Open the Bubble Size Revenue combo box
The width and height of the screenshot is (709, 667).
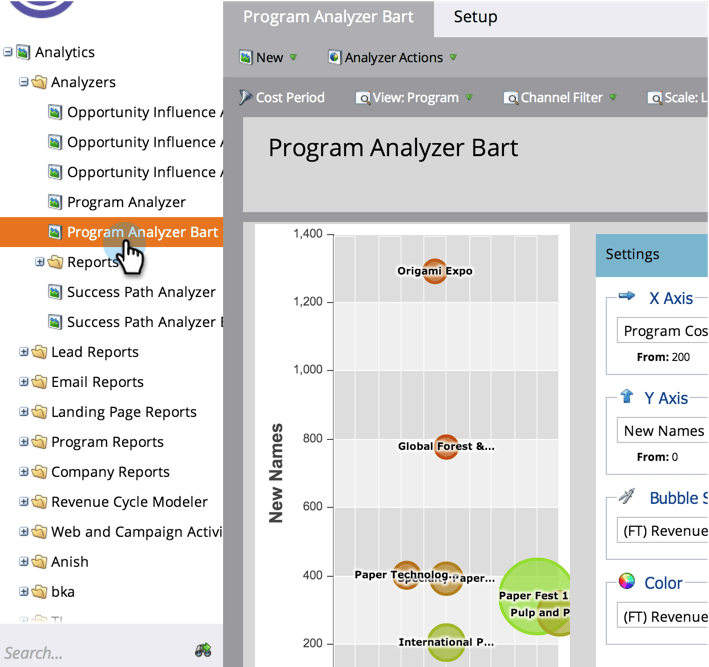[662, 530]
